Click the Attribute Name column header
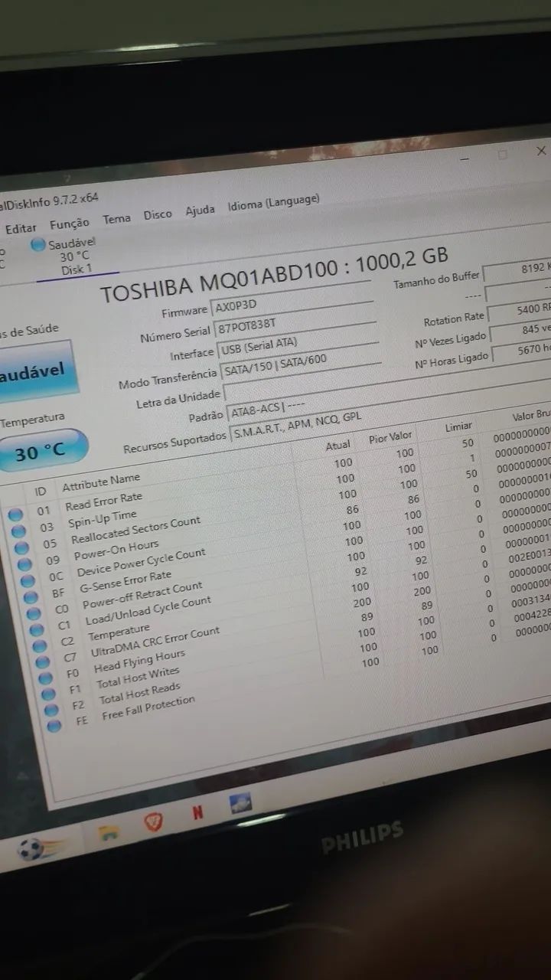 (101, 483)
